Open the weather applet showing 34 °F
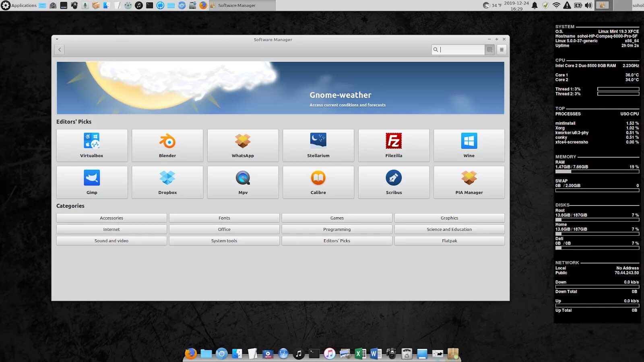The width and height of the screenshot is (644, 362). (x=492, y=5)
